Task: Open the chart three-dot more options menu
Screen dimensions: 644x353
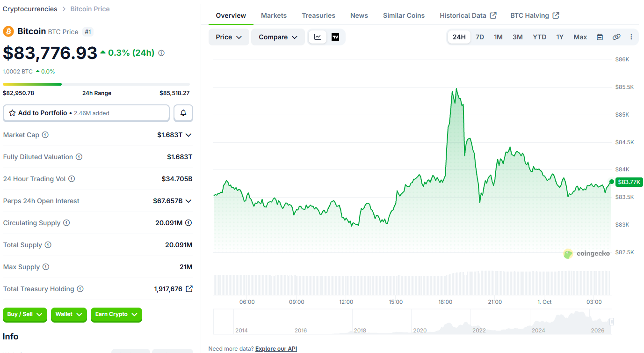Action: (631, 37)
